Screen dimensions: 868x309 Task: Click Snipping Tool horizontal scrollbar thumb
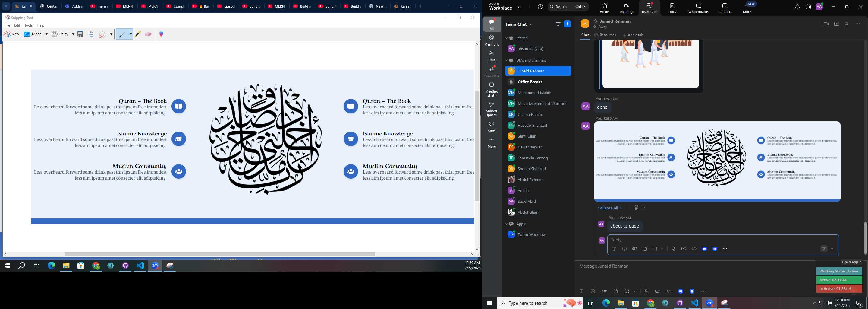point(220,254)
